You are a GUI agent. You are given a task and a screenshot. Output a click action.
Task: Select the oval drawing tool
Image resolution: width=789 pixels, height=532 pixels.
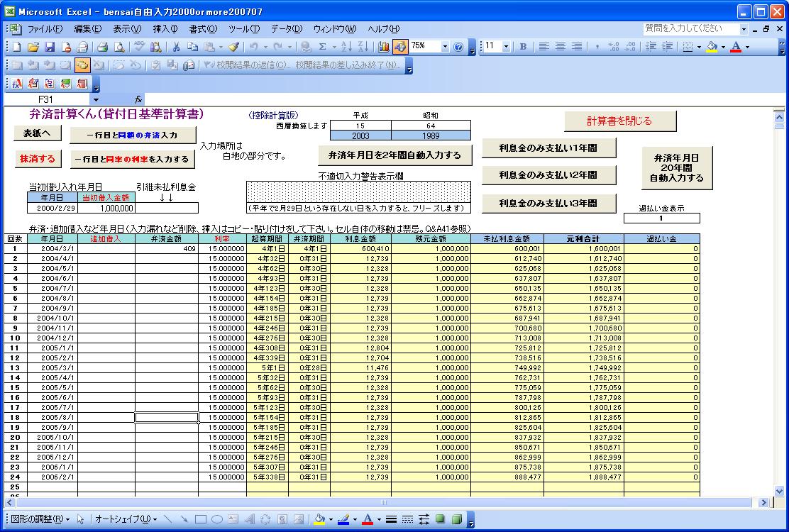217,519
